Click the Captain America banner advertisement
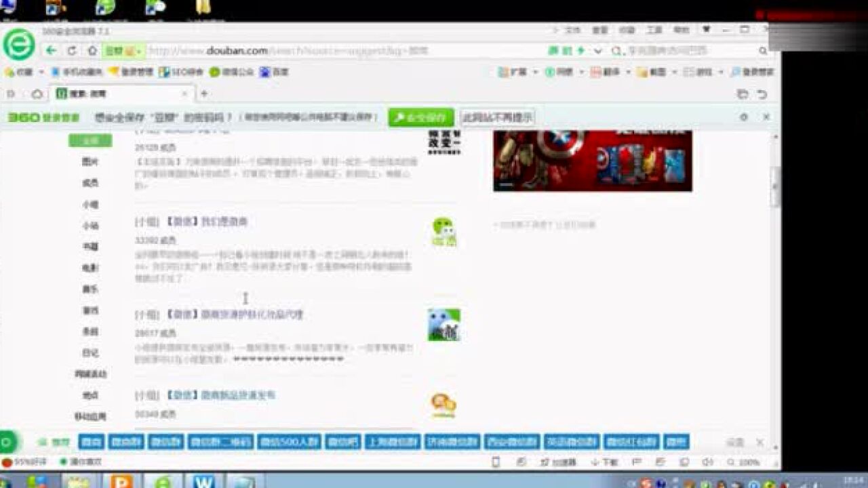 tap(593, 161)
